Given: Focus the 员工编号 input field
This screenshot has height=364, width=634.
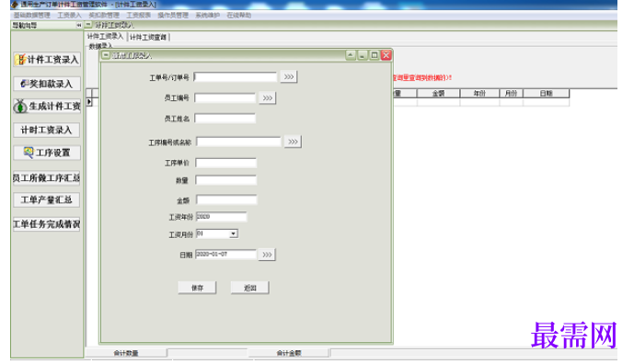Looking at the screenshot, I should (225, 97).
